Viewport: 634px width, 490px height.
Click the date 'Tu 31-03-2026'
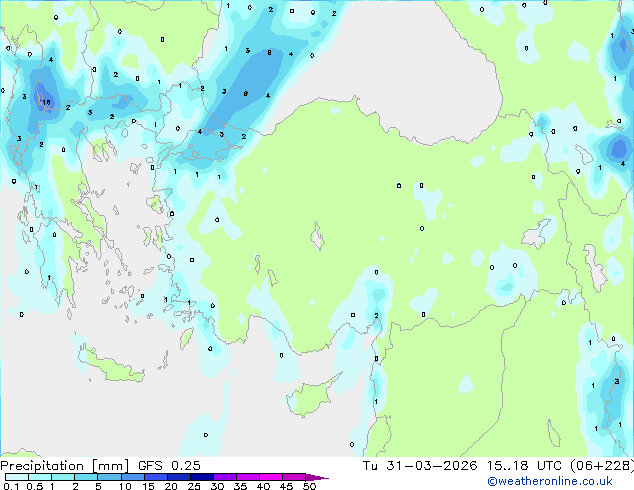tap(420, 466)
